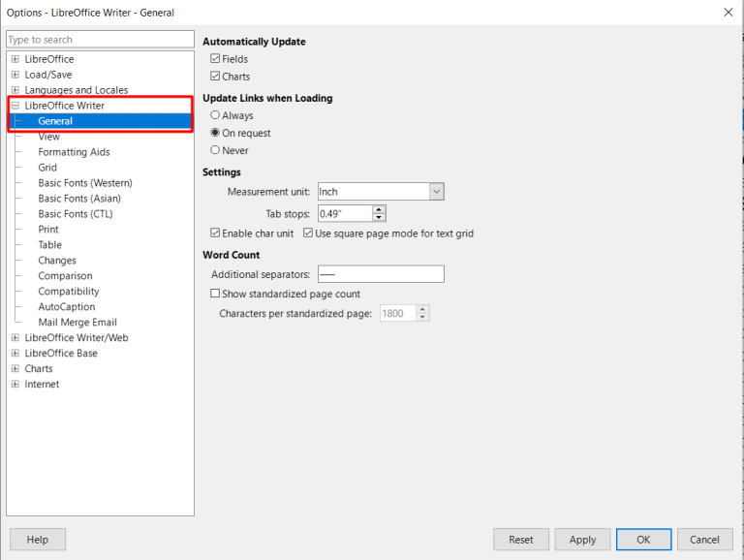Image resolution: width=744 pixels, height=560 pixels.
Task: Open Basic Fonts (CTL) page
Action: pyautogui.click(x=76, y=214)
